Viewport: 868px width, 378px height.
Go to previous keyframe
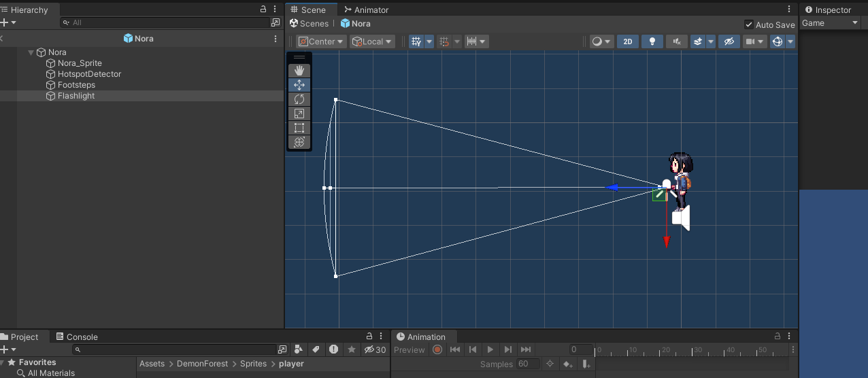tap(473, 349)
